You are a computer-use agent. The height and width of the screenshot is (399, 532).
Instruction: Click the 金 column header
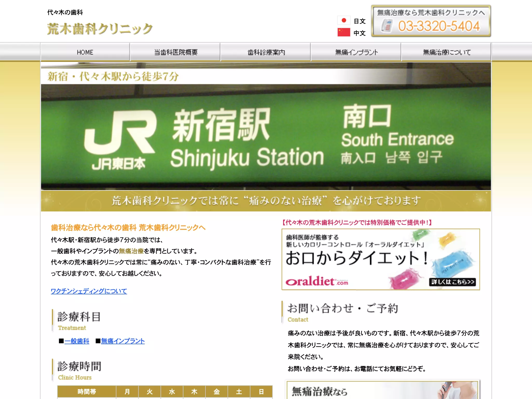click(217, 391)
